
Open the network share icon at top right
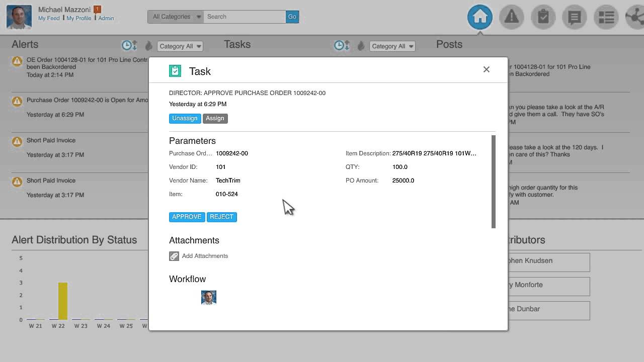pyautogui.click(x=635, y=17)
